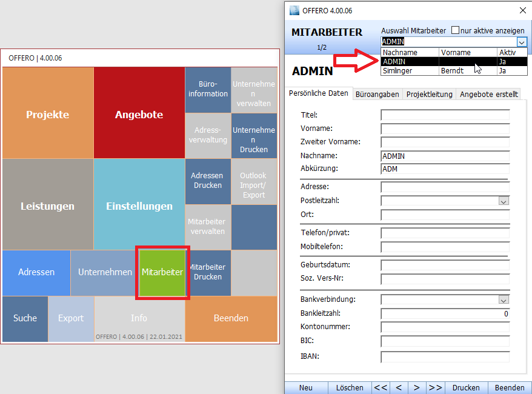The width and height of the screenshot is (532, 394).
Task: Click into the Vorname input field
Action: (x=445, y=129)
